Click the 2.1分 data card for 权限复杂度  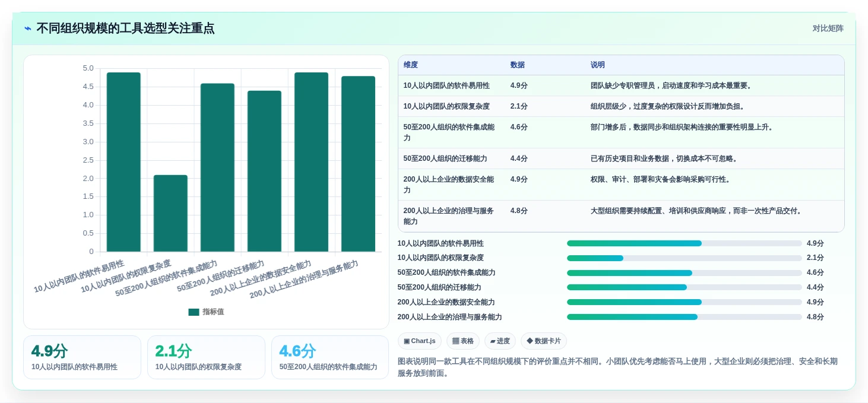[x=206, y=357]
